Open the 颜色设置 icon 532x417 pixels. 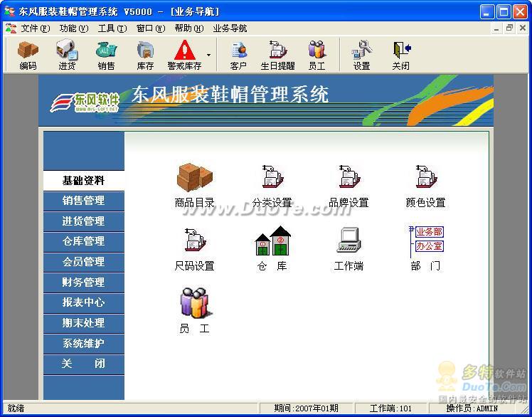[425, 186]
